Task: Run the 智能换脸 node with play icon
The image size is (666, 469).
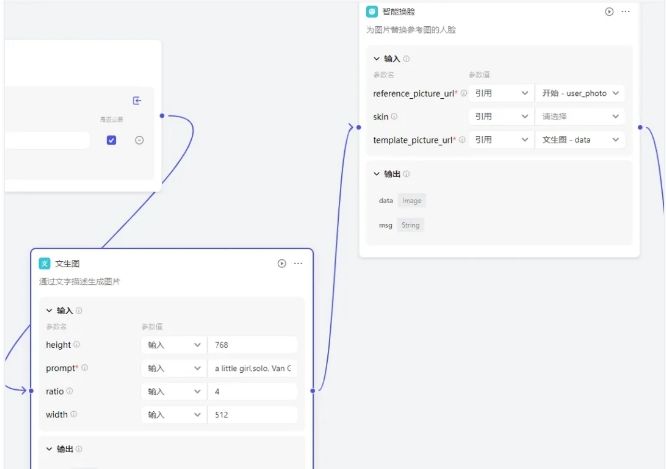Action: (x=609, y=11)
